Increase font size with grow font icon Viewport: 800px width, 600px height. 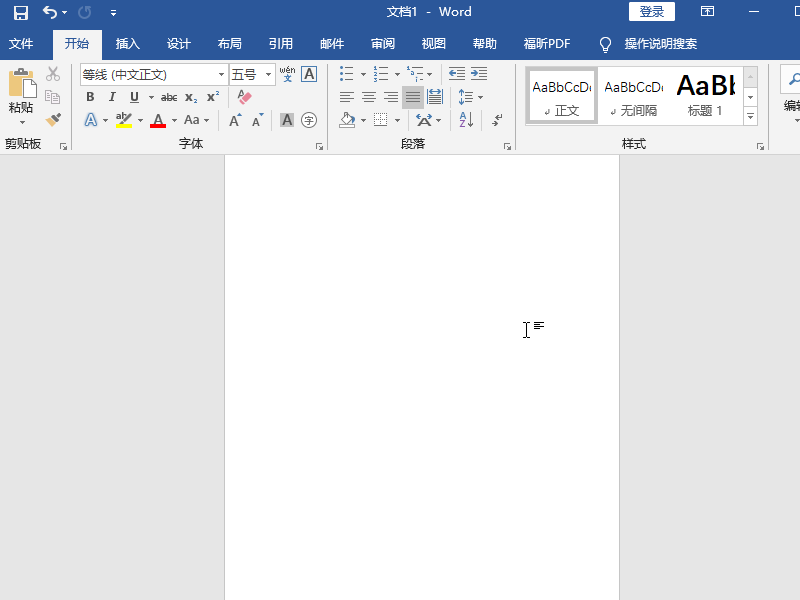tap(235, 120)
